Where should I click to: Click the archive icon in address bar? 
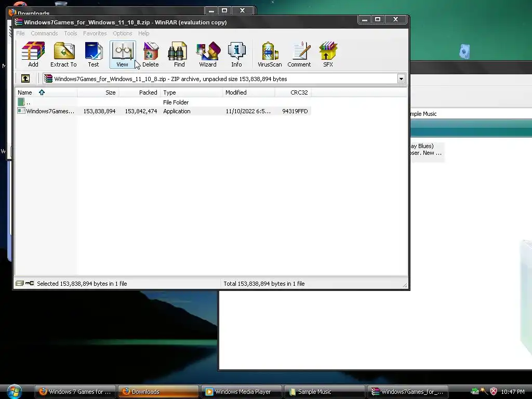(48, 79)
